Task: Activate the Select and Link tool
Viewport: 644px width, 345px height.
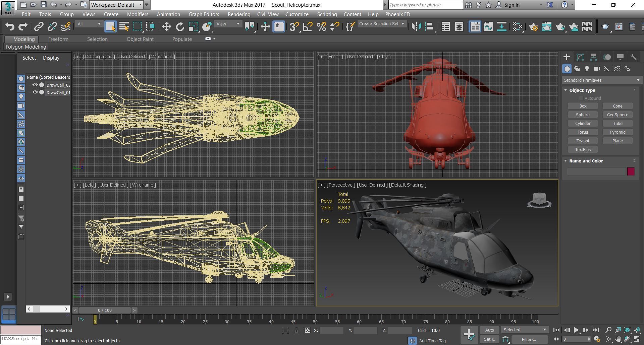Action: coord(39,27)
